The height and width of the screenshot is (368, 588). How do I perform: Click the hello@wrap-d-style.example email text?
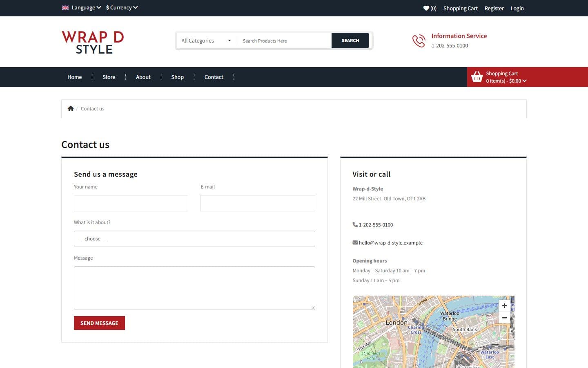pyautogui.click(x=391, y=243)
